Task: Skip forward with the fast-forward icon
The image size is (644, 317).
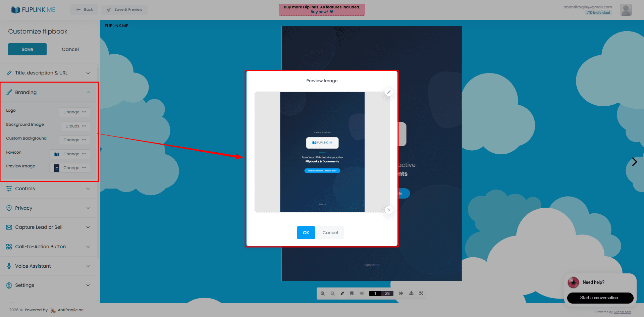Action: [x=401, y=293]
